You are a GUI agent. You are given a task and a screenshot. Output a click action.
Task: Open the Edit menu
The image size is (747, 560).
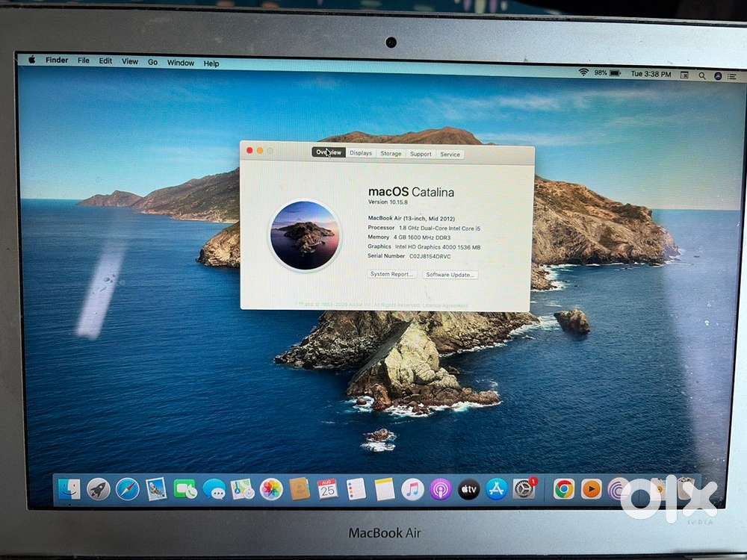pos(105,61)
